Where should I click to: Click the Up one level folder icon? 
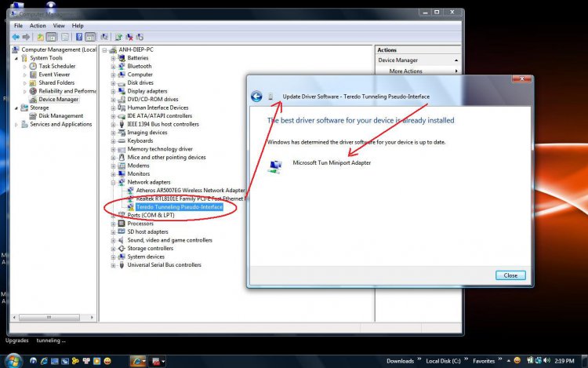click(40, 37)
